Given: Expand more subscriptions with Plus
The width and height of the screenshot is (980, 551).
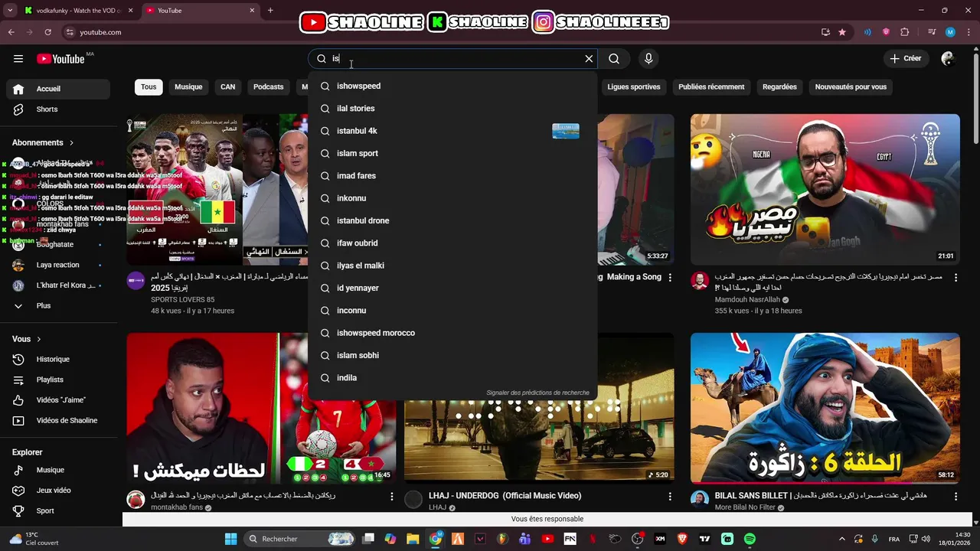Looking at the screenshot, I should pyautogui.click(x=58, y=305).
